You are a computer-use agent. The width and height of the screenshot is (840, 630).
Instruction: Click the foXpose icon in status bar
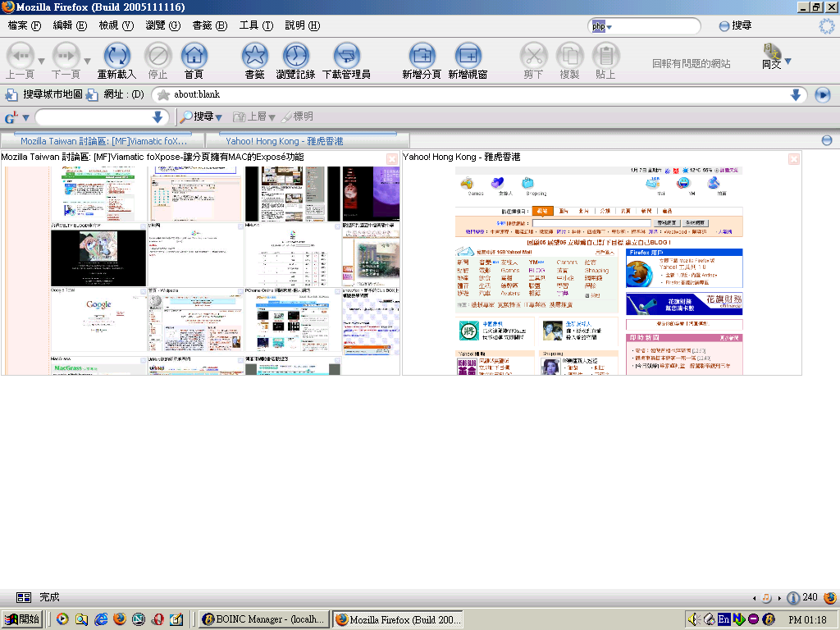[24, 598]
